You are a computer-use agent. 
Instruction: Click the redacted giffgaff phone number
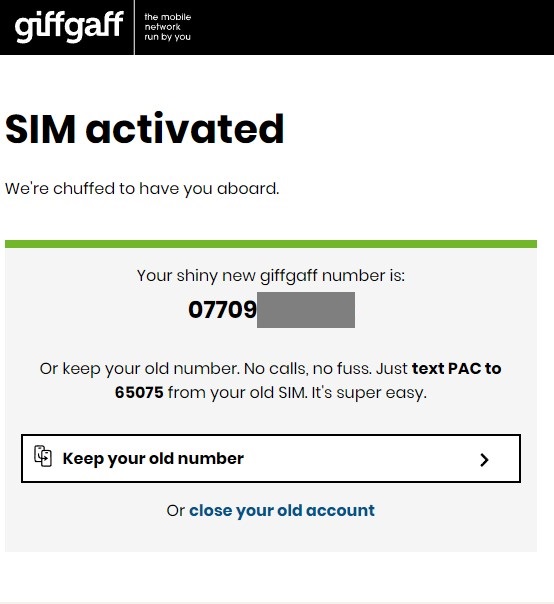point(271,310)
